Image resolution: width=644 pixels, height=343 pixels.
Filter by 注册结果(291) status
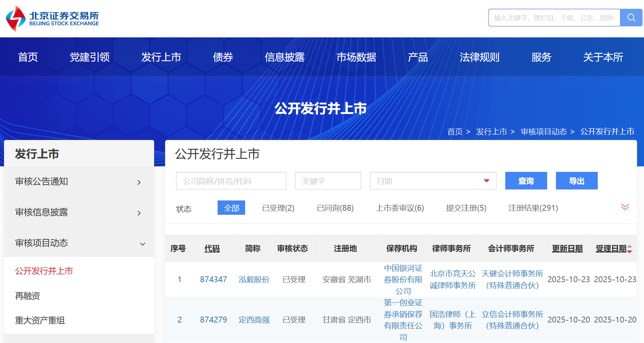point(532,208)
